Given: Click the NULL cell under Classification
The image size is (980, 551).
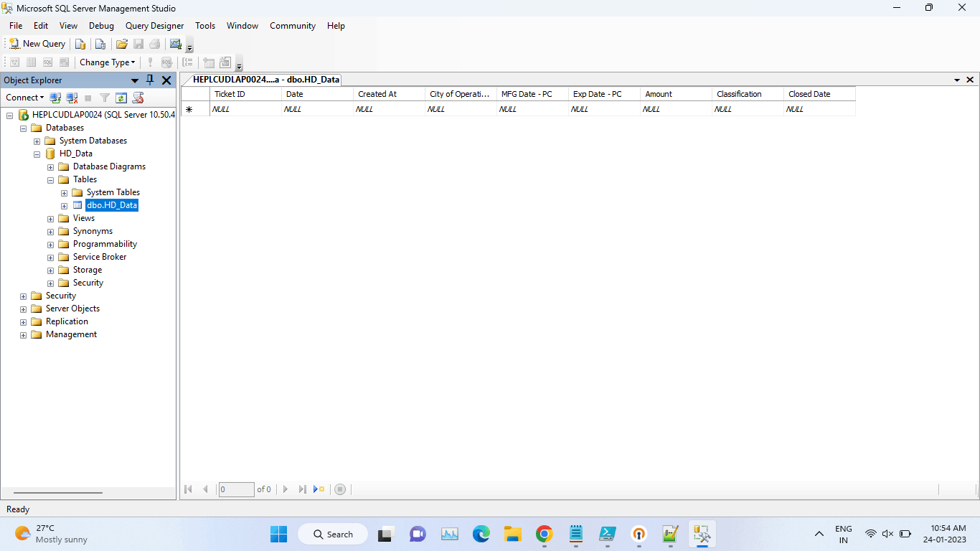Looking at the screenshot, I should point(748,109).
